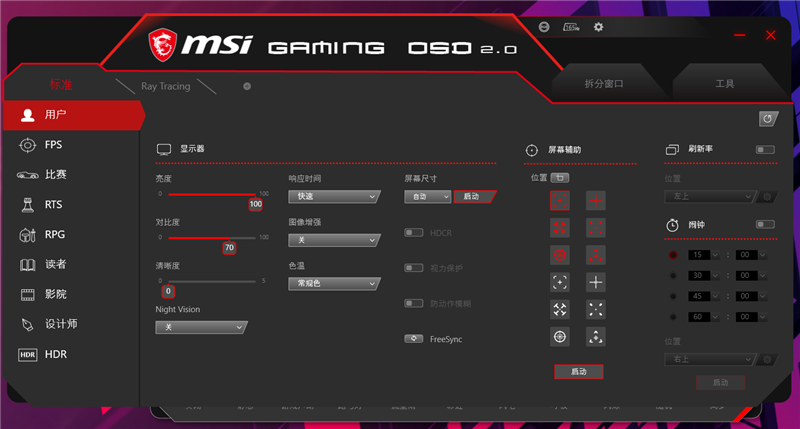The height and width of the screenshot is (429, 800).
Task: Choose the white four-arrows crosshair
Action: pos(560,310)
